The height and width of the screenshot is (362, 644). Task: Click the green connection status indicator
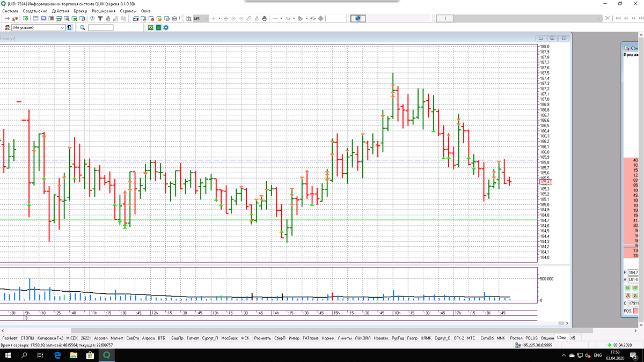[609, 345]
